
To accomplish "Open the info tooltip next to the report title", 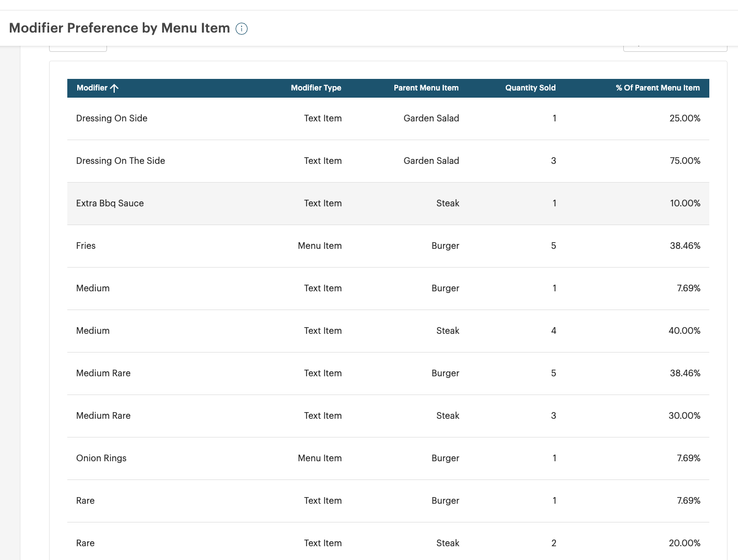I will [x=241, y=29].
